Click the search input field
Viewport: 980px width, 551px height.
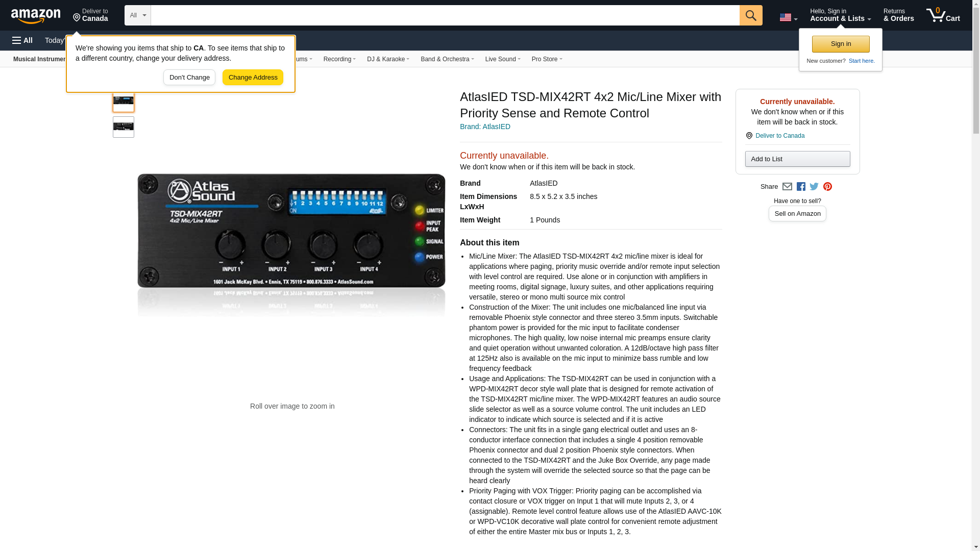pos(445,15)
